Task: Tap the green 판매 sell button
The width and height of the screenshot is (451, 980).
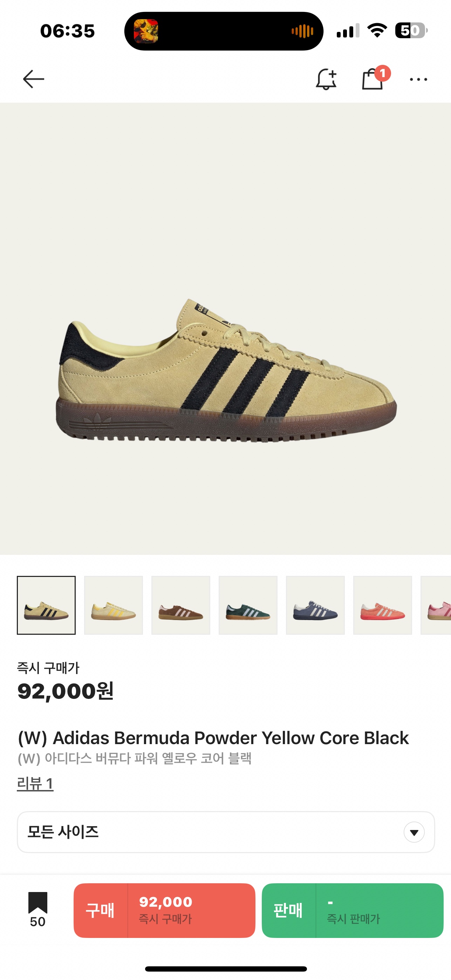Action: (353, 910)
